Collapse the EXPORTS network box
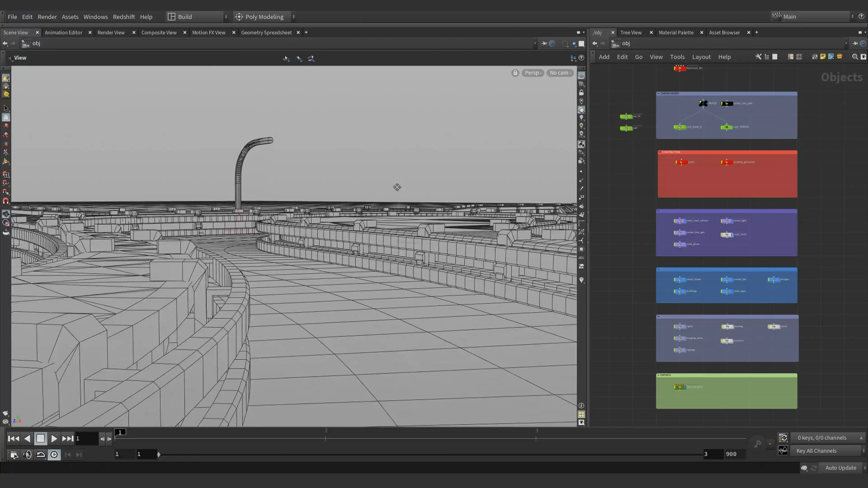 659,375
